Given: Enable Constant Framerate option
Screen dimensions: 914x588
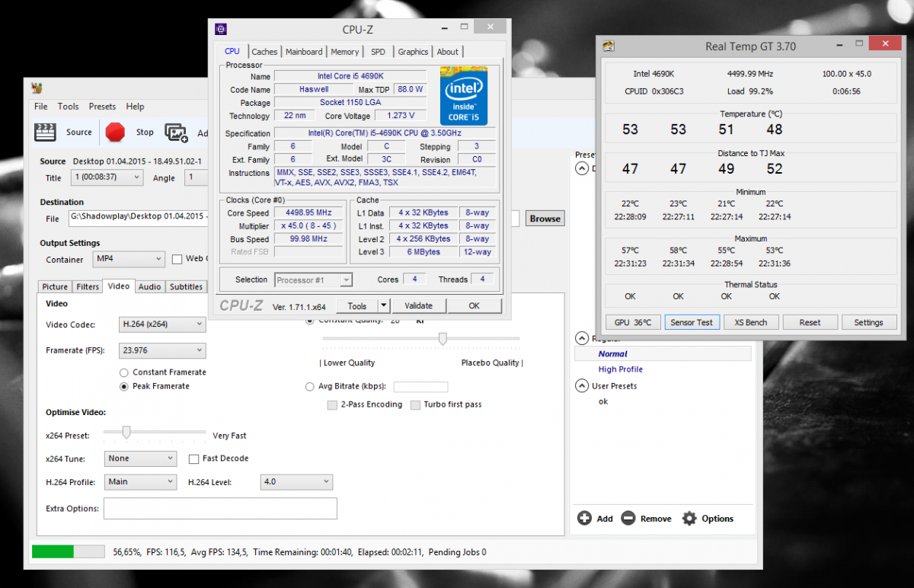Looking at the screenshot, I should click(x=124, y=372).
